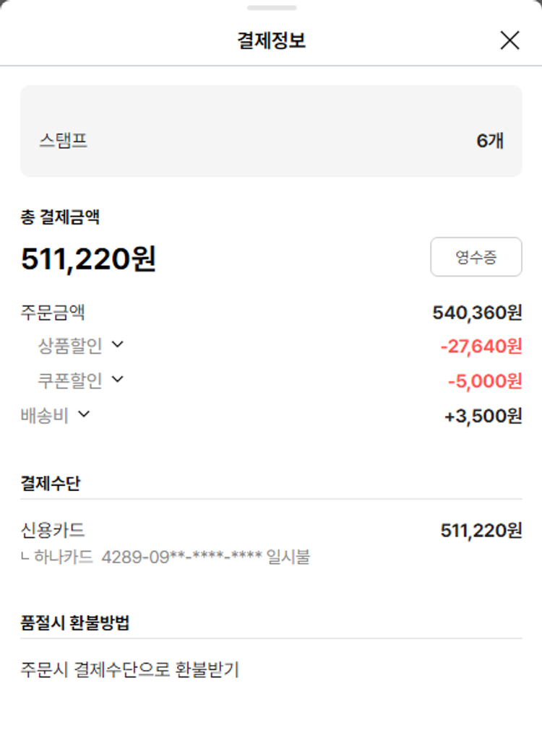This screenshot has width=542, height=756.
Task: Click the 쿠폰할인 label text
Action: 70,380
